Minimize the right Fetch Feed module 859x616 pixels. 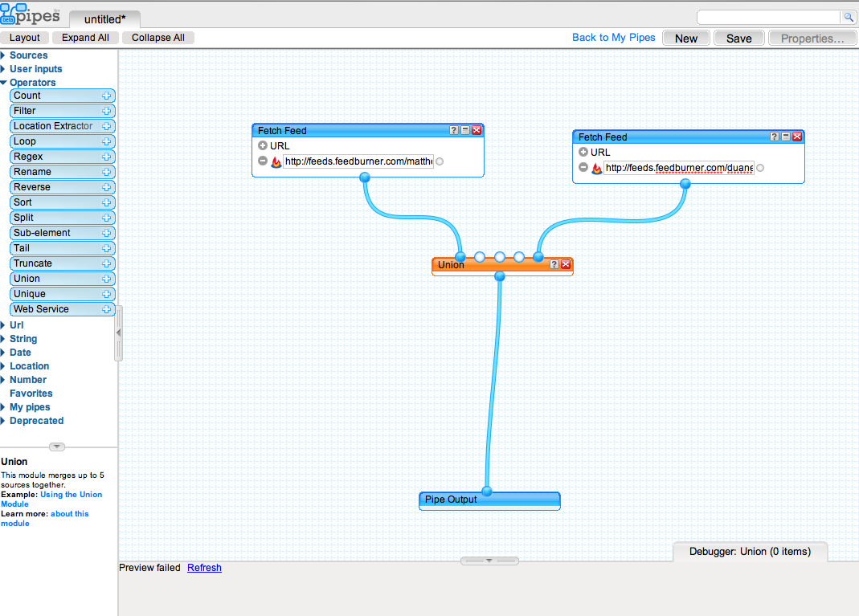click(x=786, y=137)
